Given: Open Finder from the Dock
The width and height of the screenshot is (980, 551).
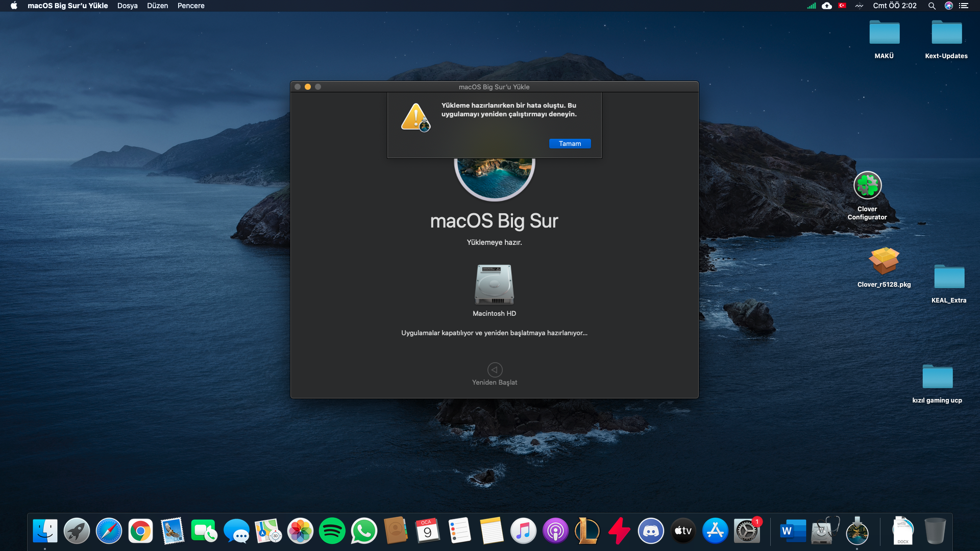Looking at the screenshot, I should click(x=45, y=531).
